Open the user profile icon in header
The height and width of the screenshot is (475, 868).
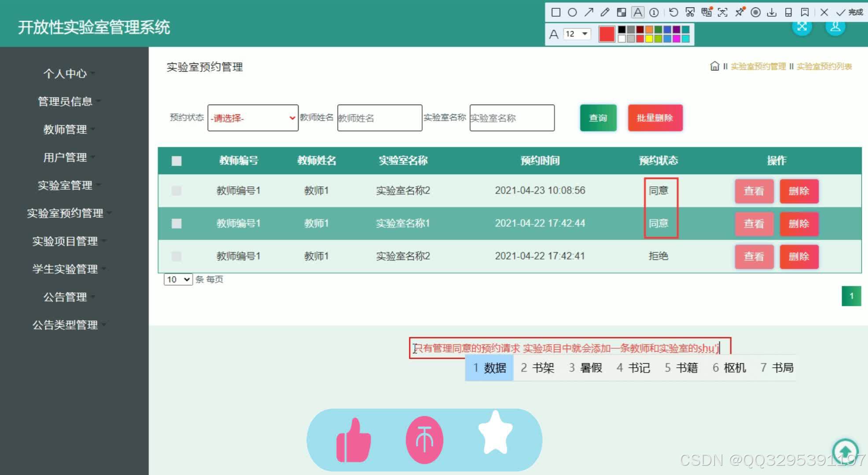[x=835, y=26]
